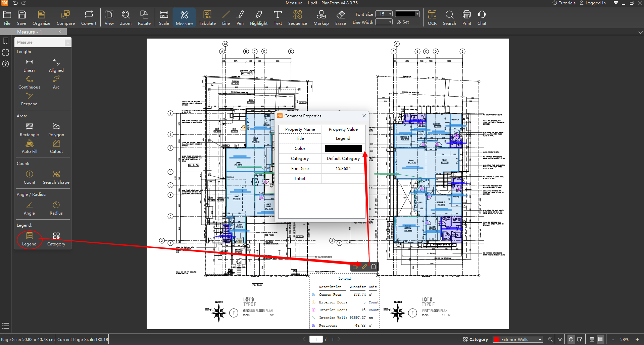The width and height of the screenshot is (644, 345).
Task: Pick the Auto Fill area tool
Action: point(30,146)
